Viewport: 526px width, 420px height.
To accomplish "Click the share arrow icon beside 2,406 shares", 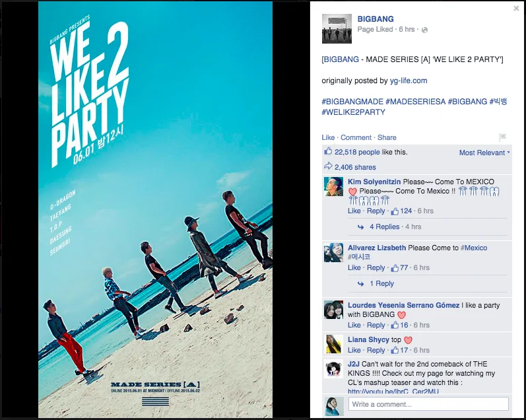I will coord(328,166).
